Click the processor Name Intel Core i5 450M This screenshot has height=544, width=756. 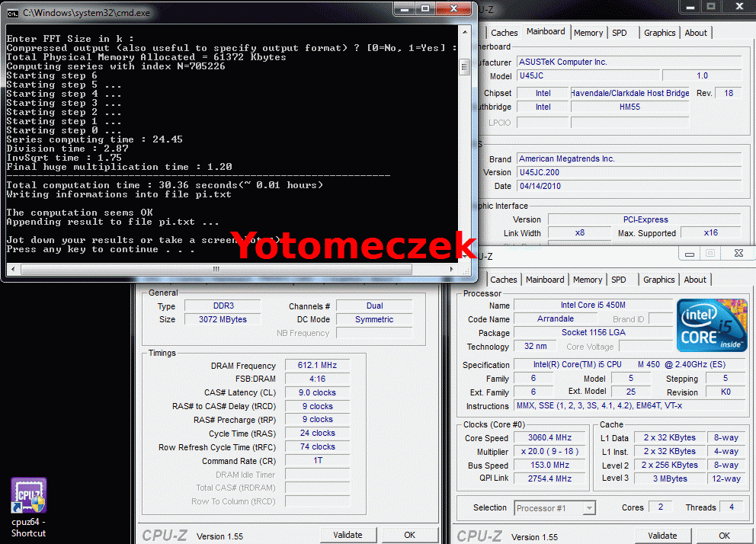593,305
